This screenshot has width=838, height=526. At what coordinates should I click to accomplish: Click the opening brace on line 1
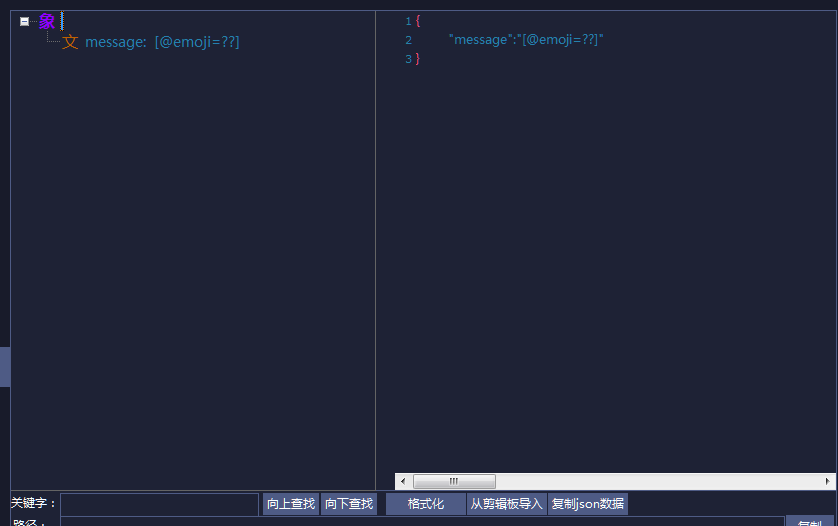418,21
